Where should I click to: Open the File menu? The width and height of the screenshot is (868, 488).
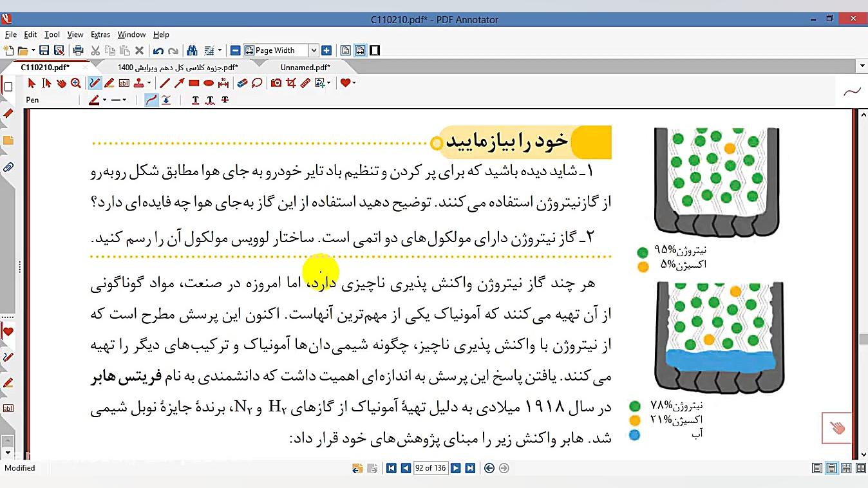(x=10, y=35)
